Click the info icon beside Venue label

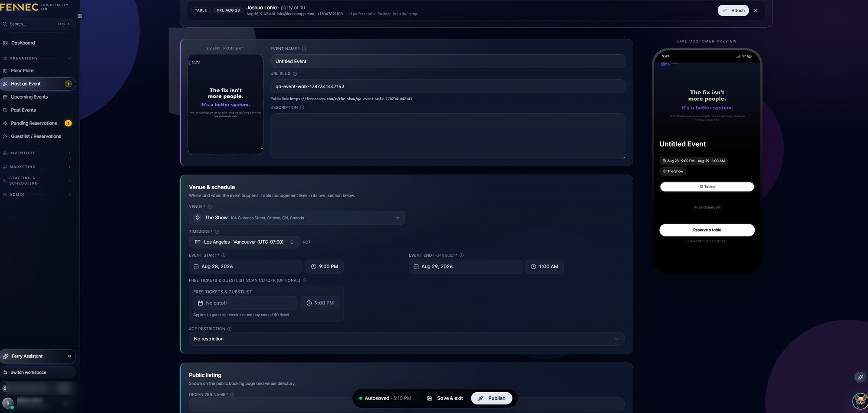(x=210, y=207)
